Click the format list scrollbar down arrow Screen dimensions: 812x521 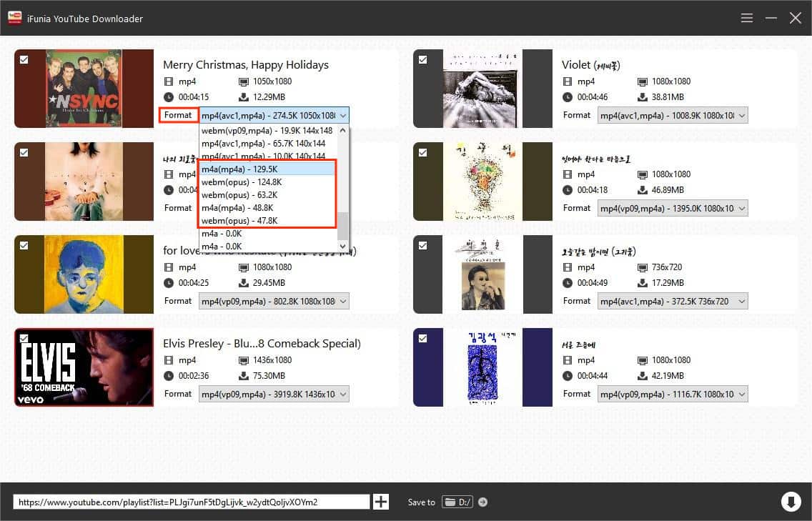(x=343, y=246)
